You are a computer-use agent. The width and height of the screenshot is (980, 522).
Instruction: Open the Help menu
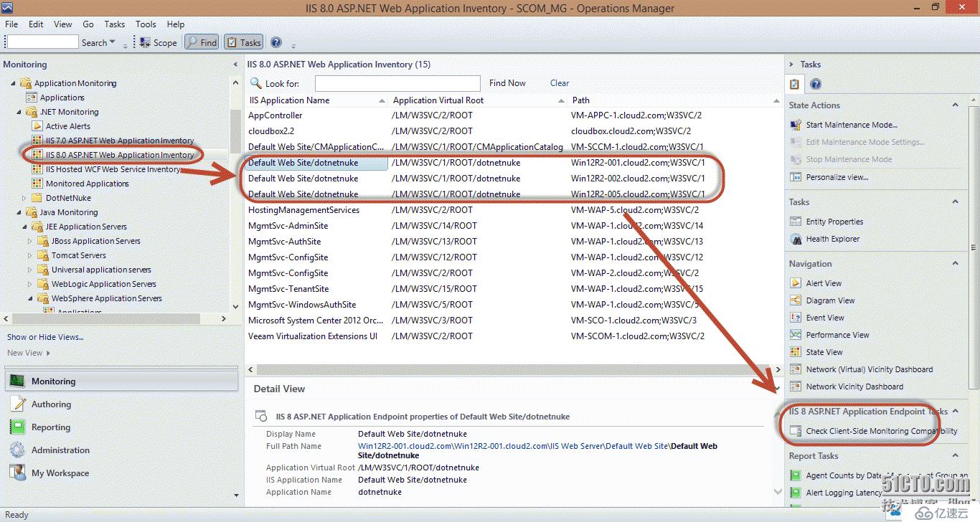176,24
